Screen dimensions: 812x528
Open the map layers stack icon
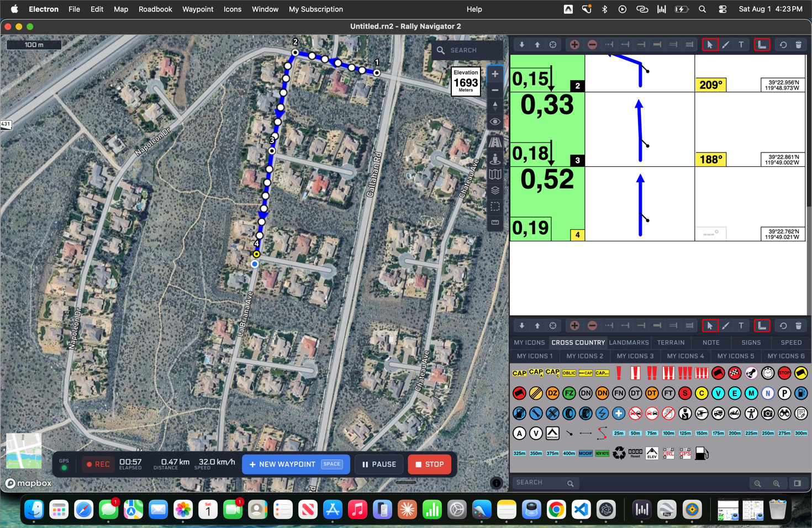(495, 191)
